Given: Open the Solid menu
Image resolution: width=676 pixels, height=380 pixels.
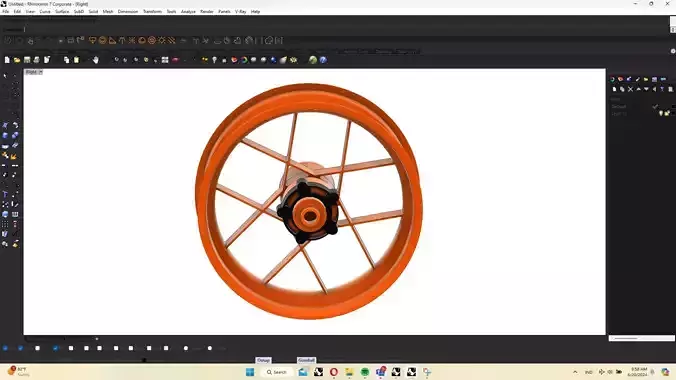Looking at the screenshot, I should coord(93,12).
